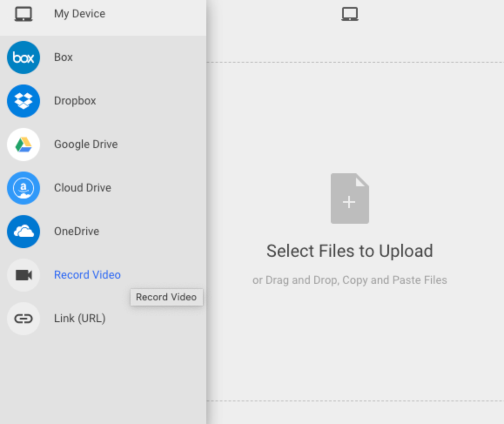
Task: Select the Amazon Cloud Drive icon
Action: [x=23, y=188]
